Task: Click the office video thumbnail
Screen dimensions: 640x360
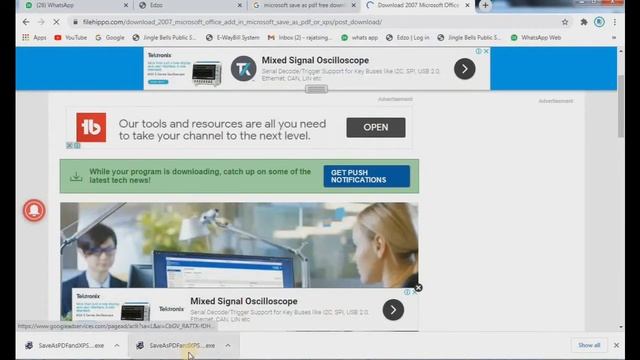Action: (x=239, y=245)
